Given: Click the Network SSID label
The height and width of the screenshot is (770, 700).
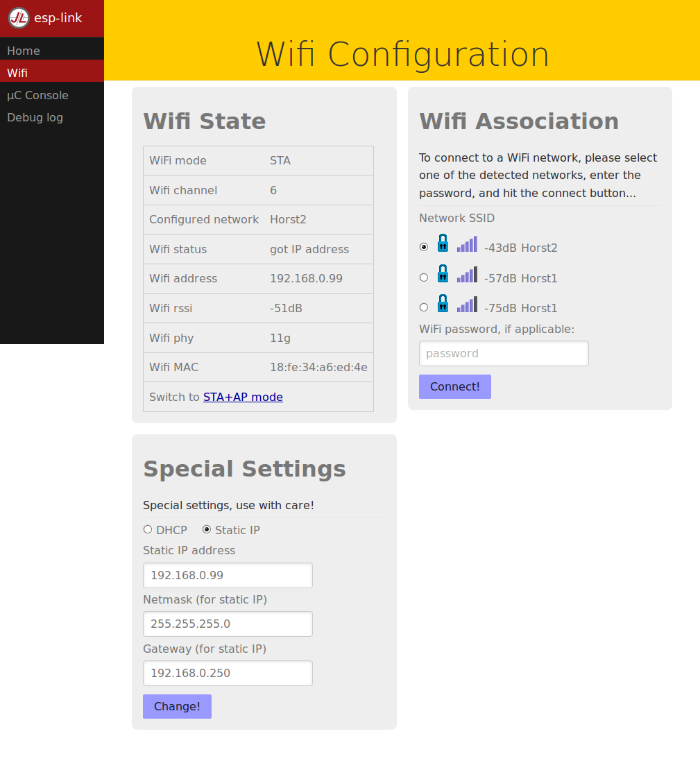Looking at the screenshot, I should point(457,218).
